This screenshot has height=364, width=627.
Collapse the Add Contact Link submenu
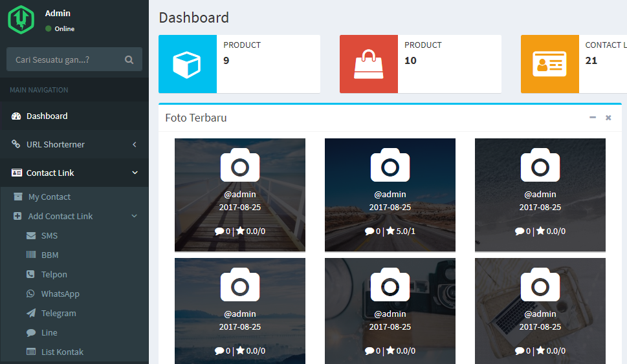pyautogui.click(x=74, y=216)
